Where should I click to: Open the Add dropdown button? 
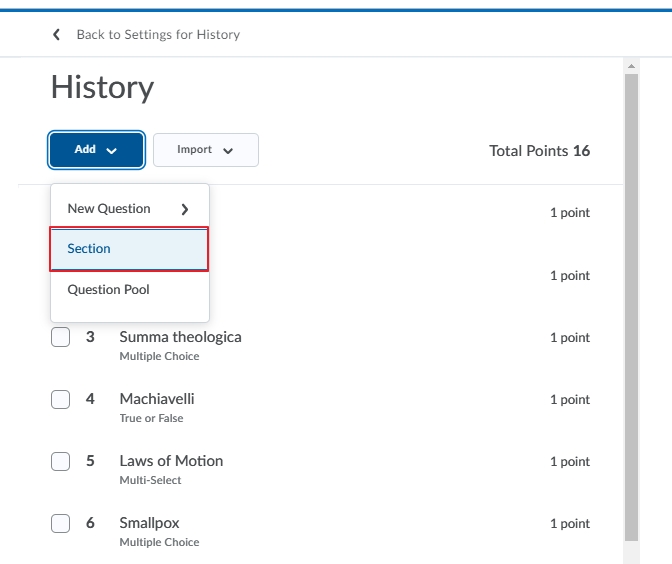tap(96, 150)
